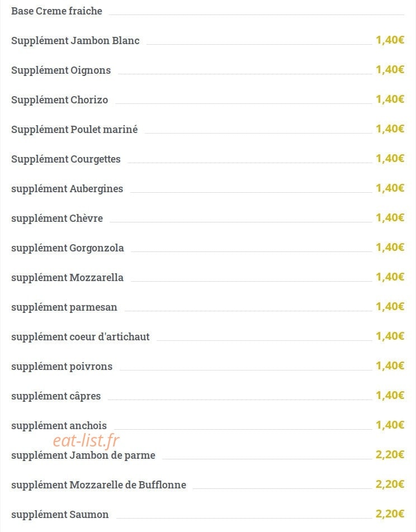416x532 pixels.
Task: Click the 2,20€ price for Jambon de parme
Action: pyautogui.click(x=390, y=455)
